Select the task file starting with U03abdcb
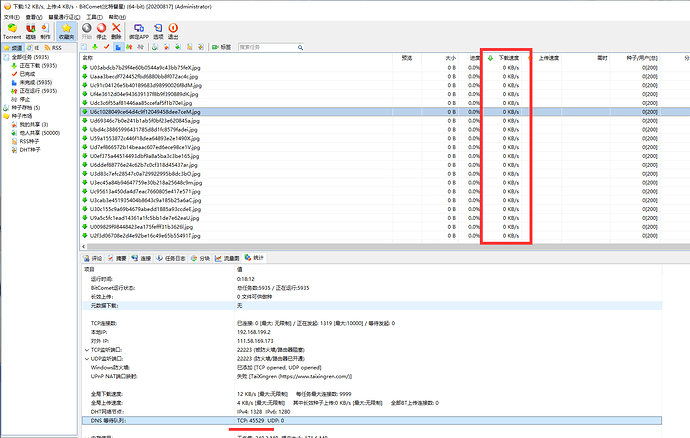The height and width of the screenshot is (438, 690). click(x=145, y=68)
